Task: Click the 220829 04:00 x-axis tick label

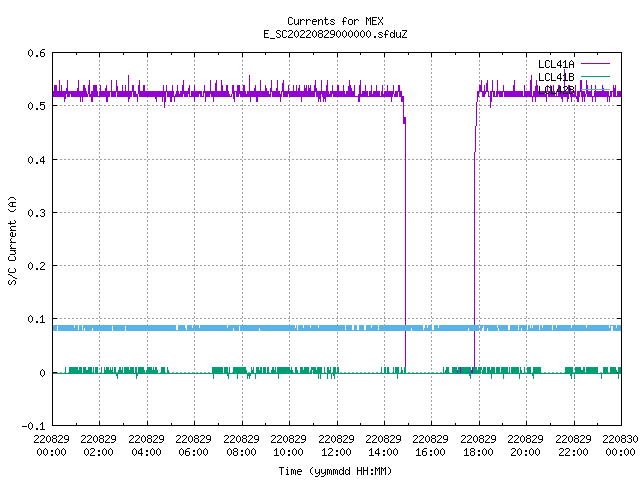Action: 146,446
